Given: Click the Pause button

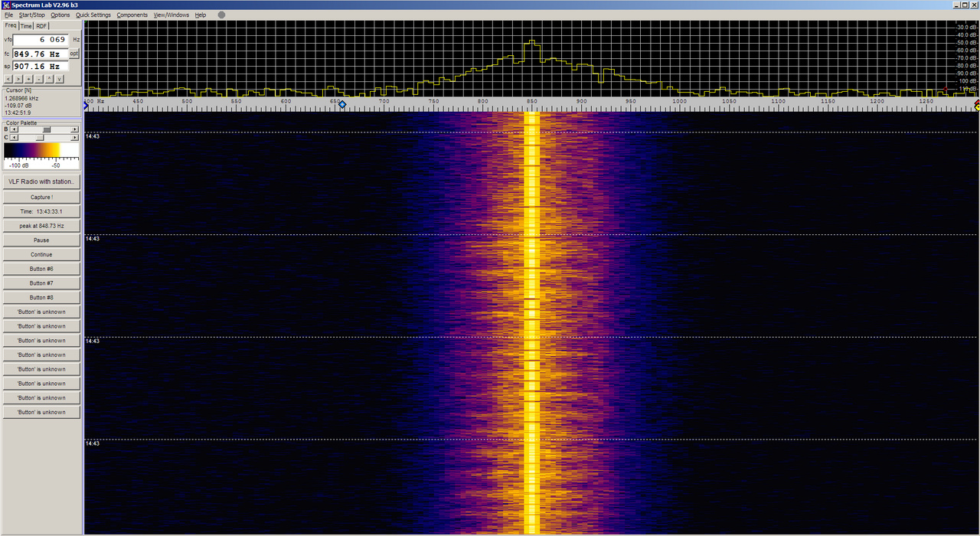Looking at the screenshot, I should coord(41,240).
